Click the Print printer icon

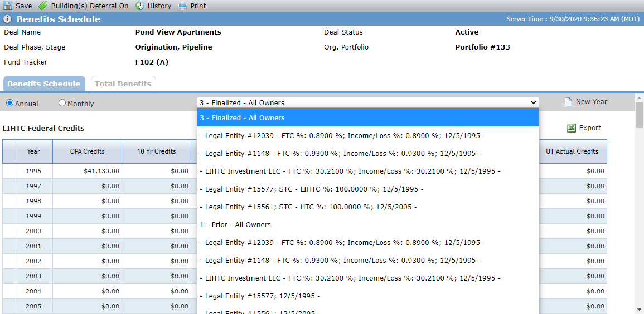182,6
